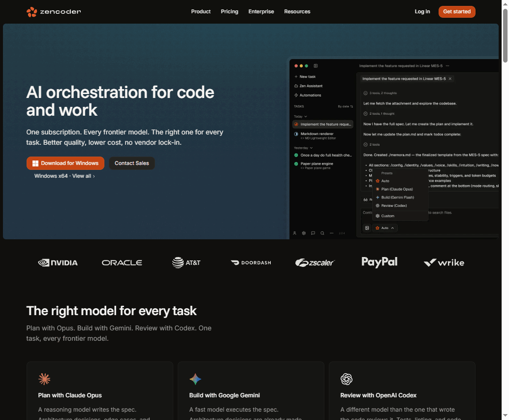
Task: Open the Enterprise menu item
Action: (x=261, y=12)
